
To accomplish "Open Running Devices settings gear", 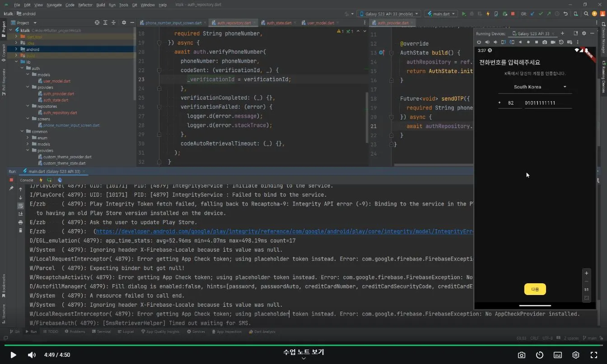I will (x=584, y=33).
